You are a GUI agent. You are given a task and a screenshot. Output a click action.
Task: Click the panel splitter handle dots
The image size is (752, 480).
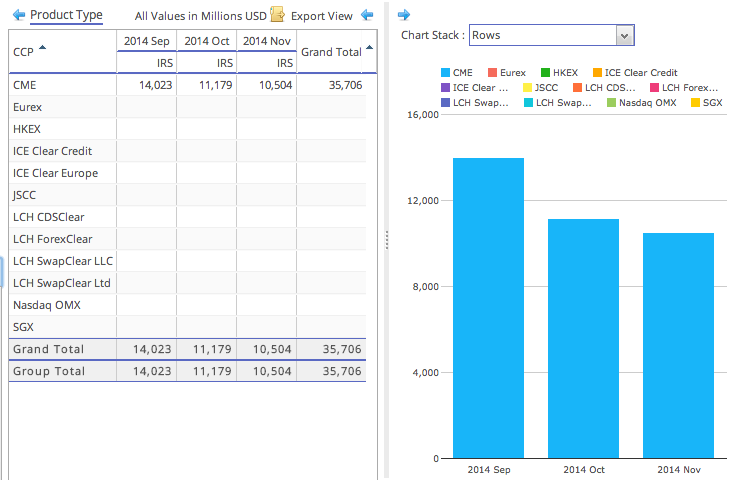[x=387, y=240]
